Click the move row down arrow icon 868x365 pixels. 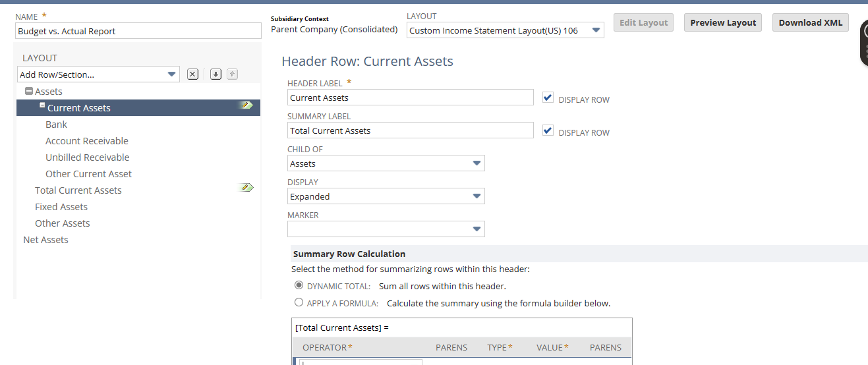pyautogui.click(x=216, y=74)
